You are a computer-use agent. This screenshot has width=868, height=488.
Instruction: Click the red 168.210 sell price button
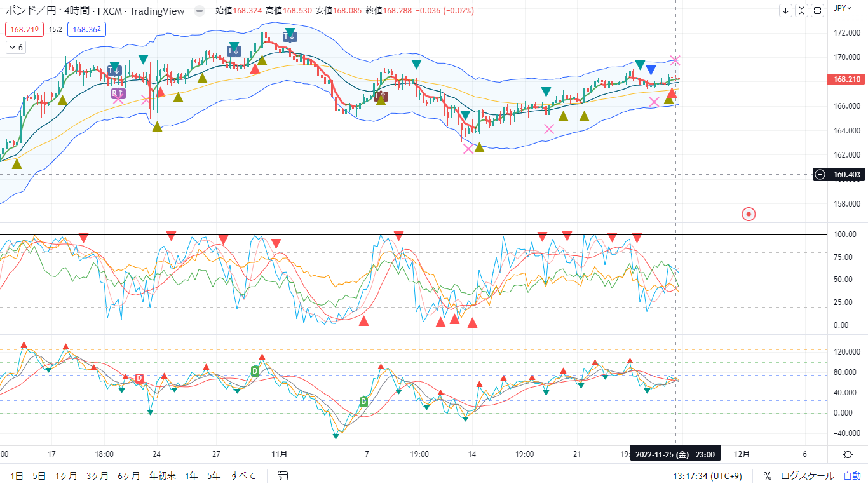tap(25, 29)
